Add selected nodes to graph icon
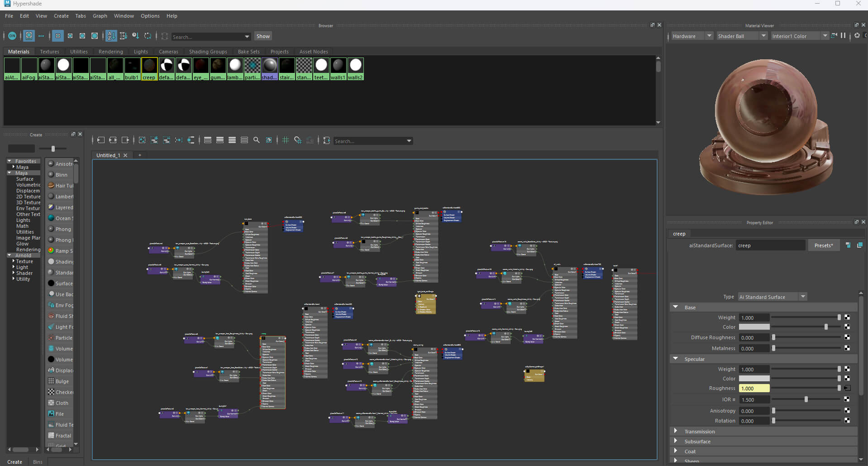868x466 pixels. tap(154, 140)
